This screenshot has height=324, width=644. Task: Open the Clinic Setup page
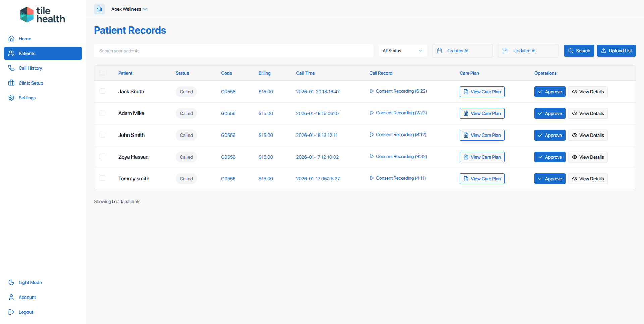[x=31, y=83]
